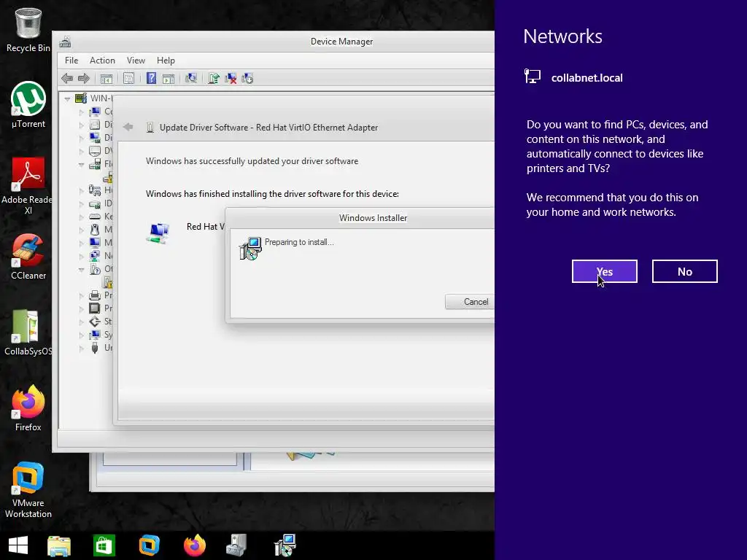747x560 pixels.
Task: Click the Red Hat network adapter icon
Action: 158,233
